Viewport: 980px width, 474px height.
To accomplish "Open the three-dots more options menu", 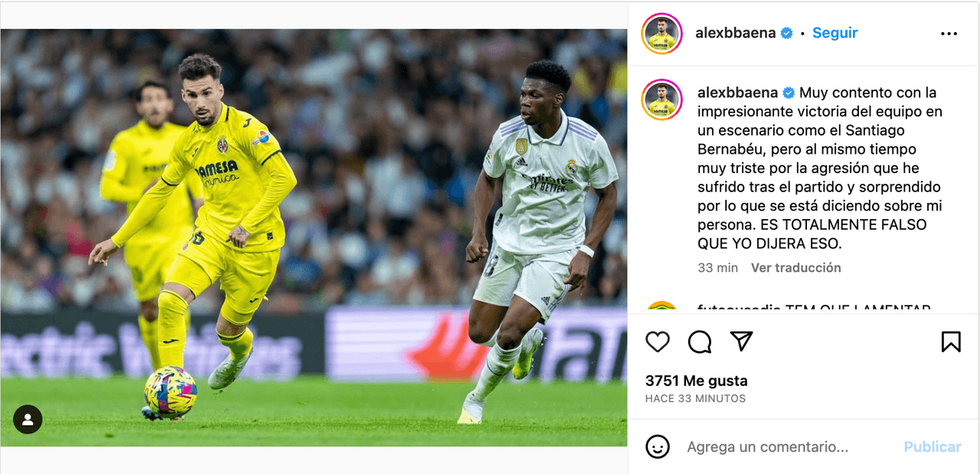I will (949, 34).
